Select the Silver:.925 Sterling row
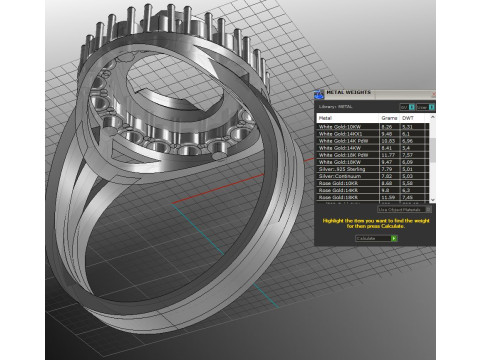Screen dimensions: 480x360 pos(373,169)
